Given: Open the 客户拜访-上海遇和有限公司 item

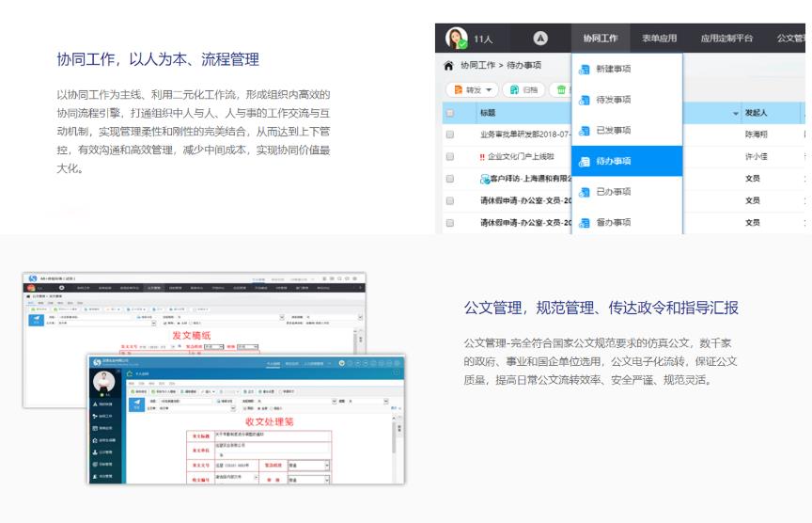Looking at the screenshot, I should (x=526, y=179).
